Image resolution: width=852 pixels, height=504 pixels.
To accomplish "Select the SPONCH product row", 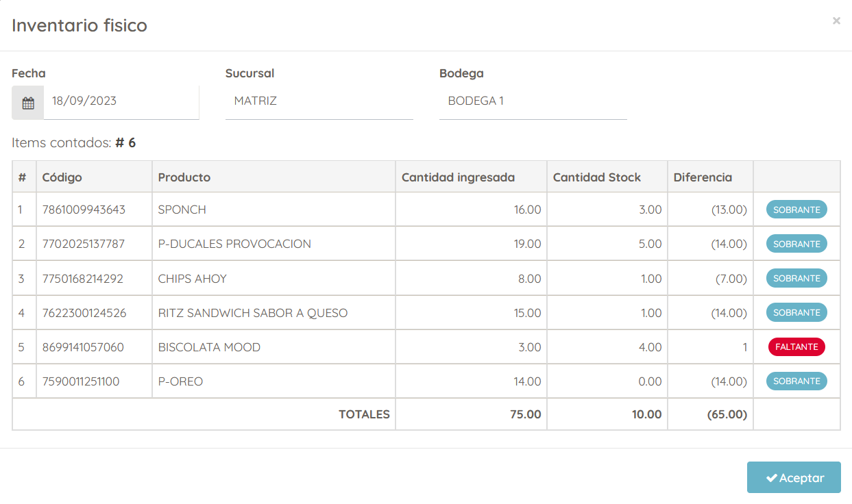I will point(426,210).
